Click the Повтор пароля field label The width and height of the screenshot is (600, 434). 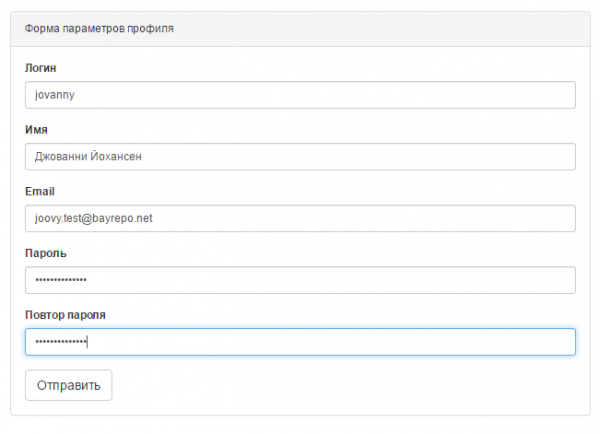[x=65, y=315]
